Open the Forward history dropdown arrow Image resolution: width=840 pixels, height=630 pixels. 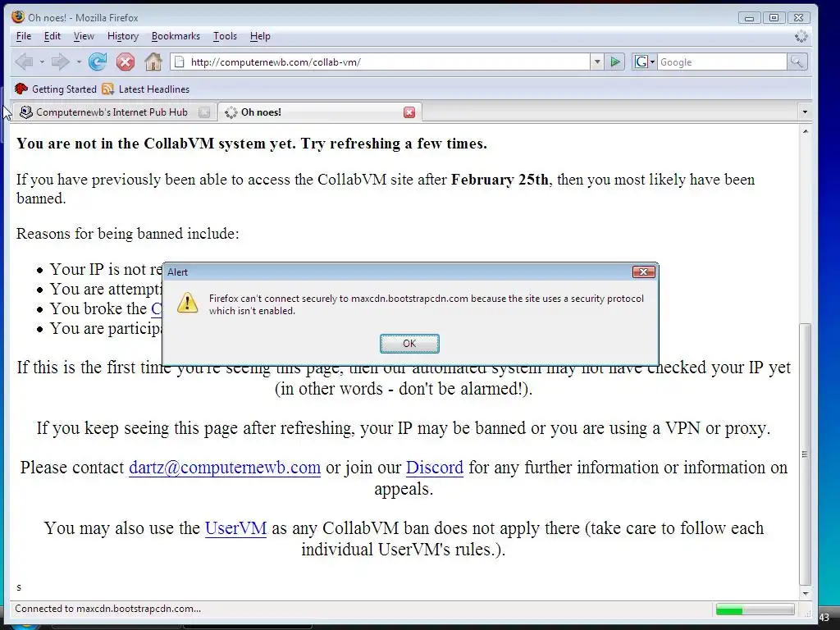coord(79,62)
